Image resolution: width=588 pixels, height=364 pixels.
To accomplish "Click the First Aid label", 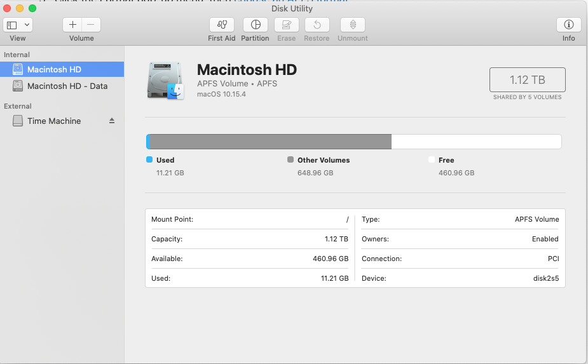I will coord(222,38).
